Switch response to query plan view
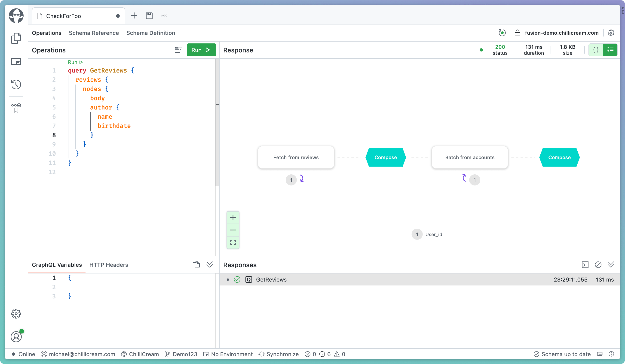625x364 pixels. (x=610, y=50)
